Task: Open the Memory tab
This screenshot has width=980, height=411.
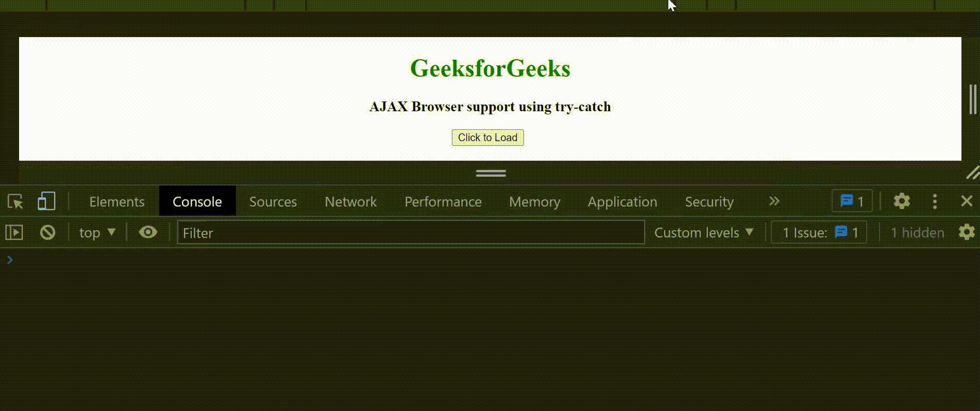Action: click(x=534, y=201)
